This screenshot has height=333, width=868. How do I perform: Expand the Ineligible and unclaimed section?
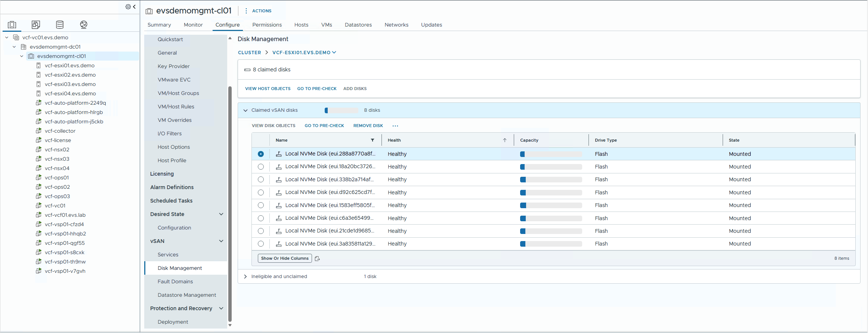coord(245,277)
